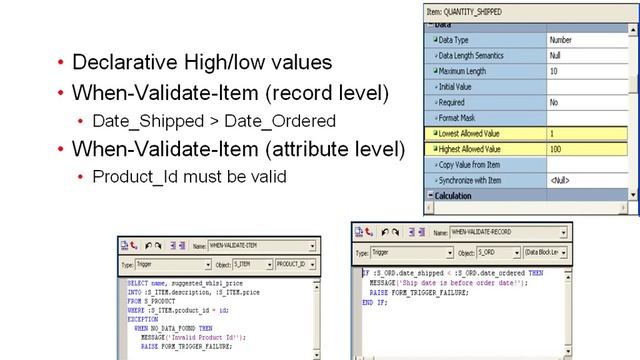Select the Required property row
The image size is (640, 360).
pos(486,102)
